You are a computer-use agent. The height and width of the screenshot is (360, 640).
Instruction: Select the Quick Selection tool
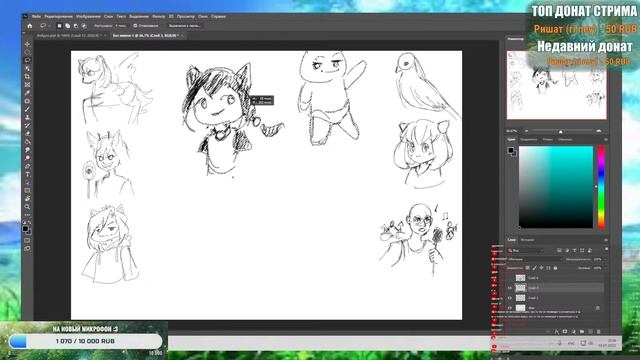[x=27, y=69]
